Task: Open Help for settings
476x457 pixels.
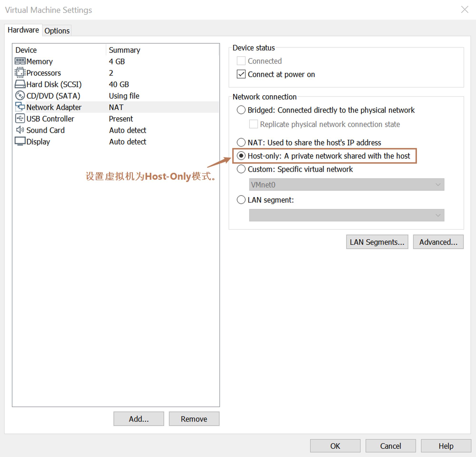Action: 446,446
